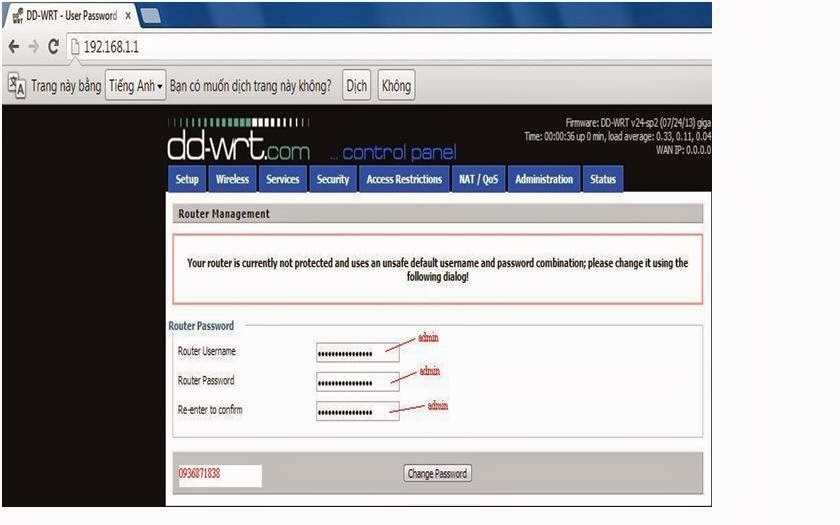Open a new browser tab
Image resolution: width=840 pixels, height=525 pixels.
coord(151,16)
